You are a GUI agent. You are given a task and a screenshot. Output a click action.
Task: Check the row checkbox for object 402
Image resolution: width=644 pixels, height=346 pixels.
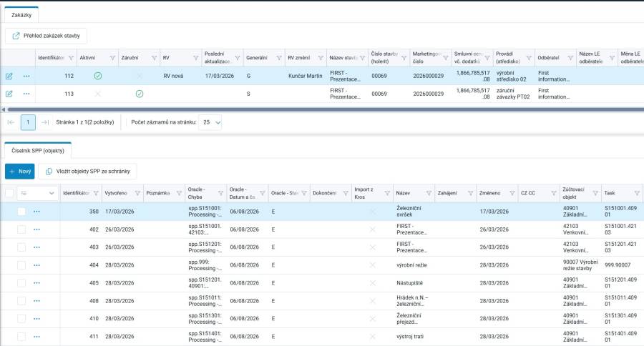click(21, 229)
